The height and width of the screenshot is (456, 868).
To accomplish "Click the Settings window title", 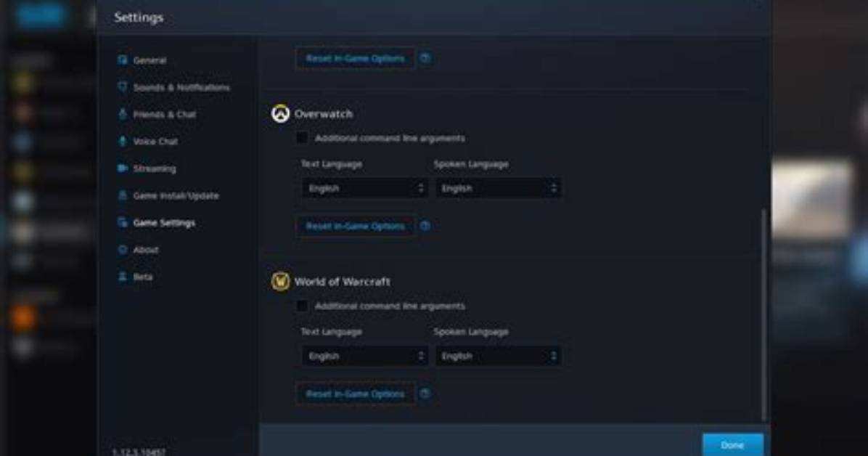I will pos(139,17).
